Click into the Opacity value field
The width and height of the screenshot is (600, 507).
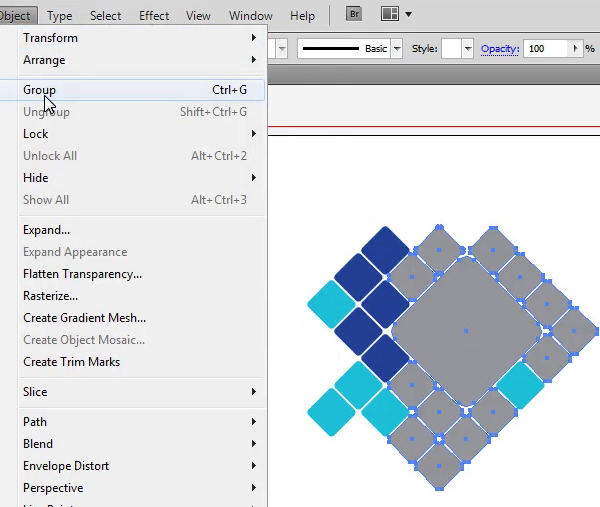click(544, 49)
